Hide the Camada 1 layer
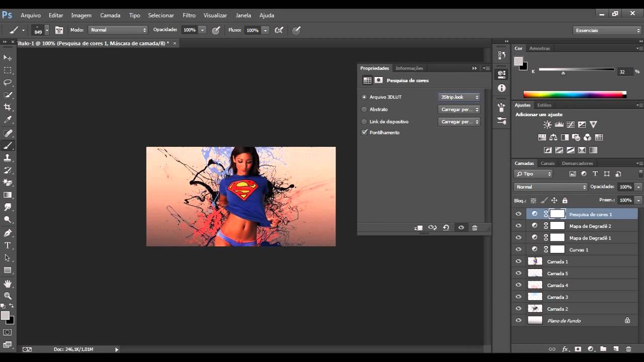Viewport: 644px width, 362px height. point(519,261)
